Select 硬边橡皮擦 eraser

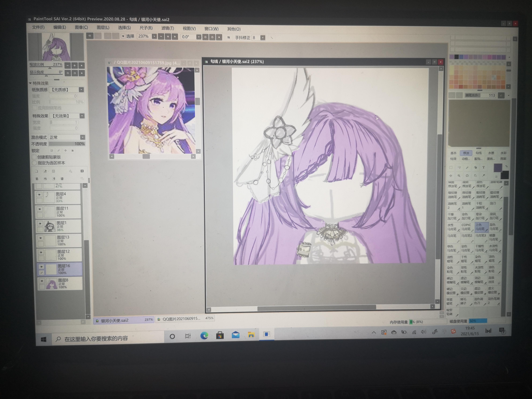point(453,291)
